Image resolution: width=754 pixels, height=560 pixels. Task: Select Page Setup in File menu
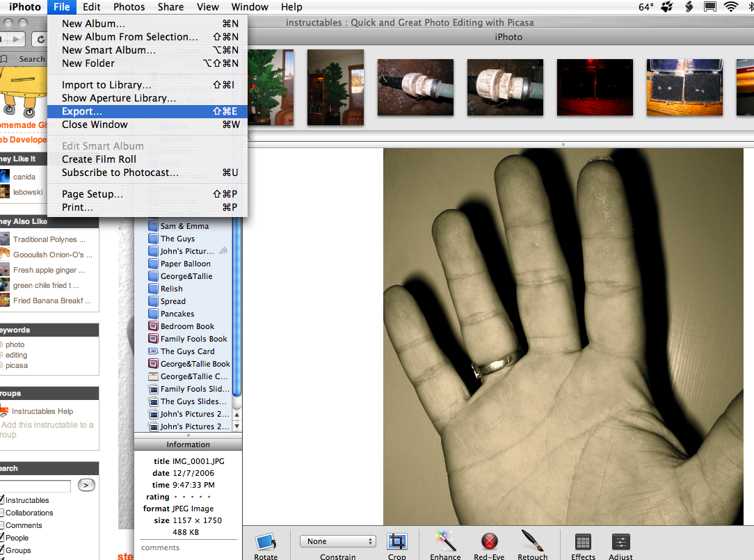pyautogui.click(x=147, y=194)
